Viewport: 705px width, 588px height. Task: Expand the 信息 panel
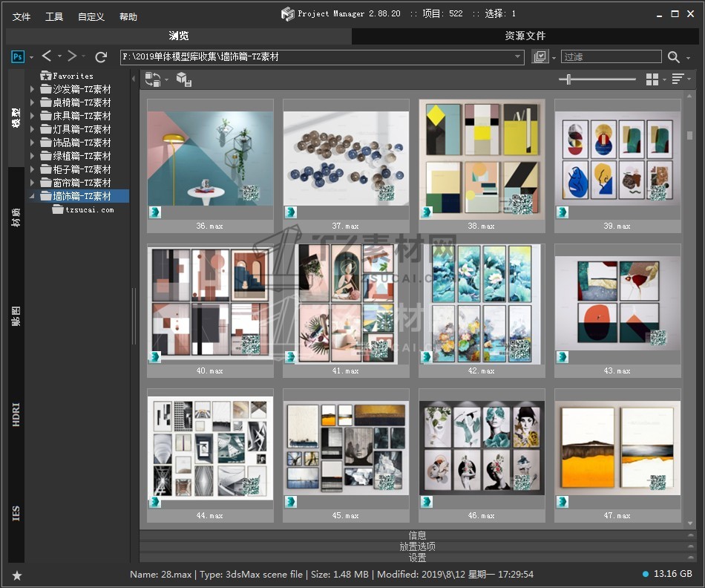[417, 535]
